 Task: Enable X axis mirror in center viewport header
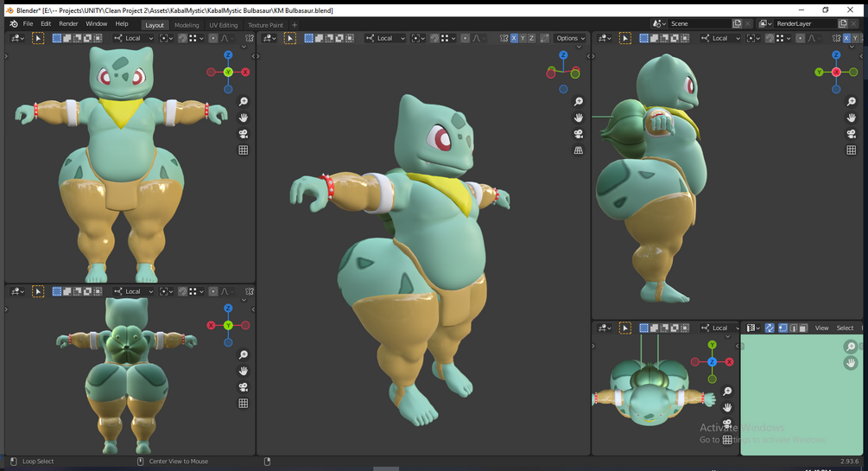pos(514,38)
